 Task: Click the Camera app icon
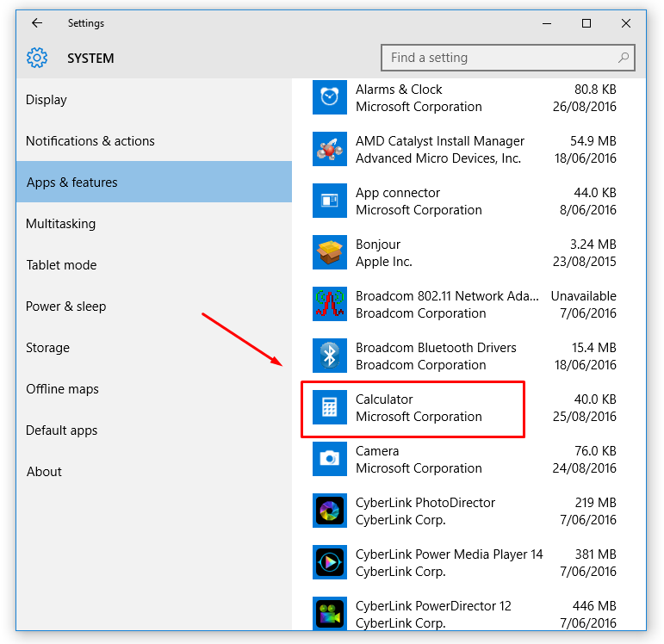click(329, 460)
